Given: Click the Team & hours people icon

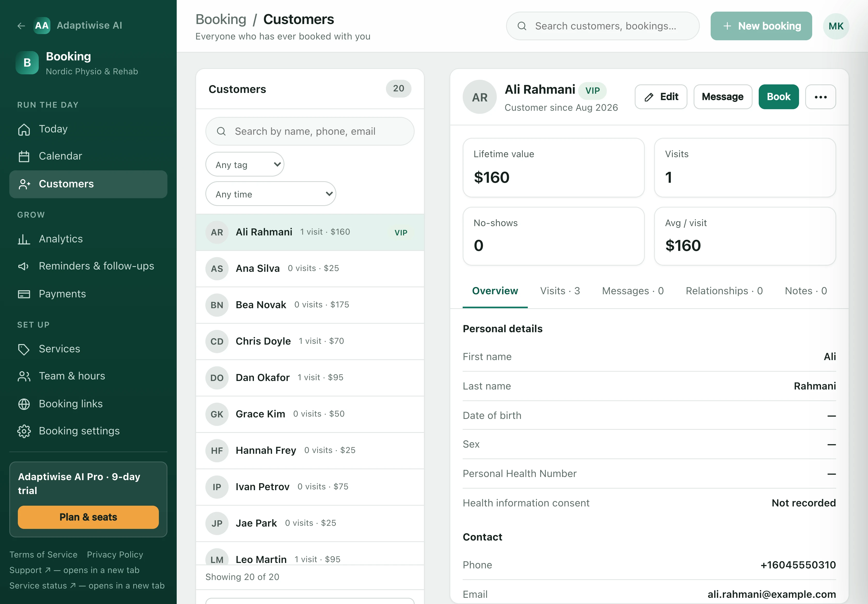Looking at the screenshot, I should click(x=24, y=376).
